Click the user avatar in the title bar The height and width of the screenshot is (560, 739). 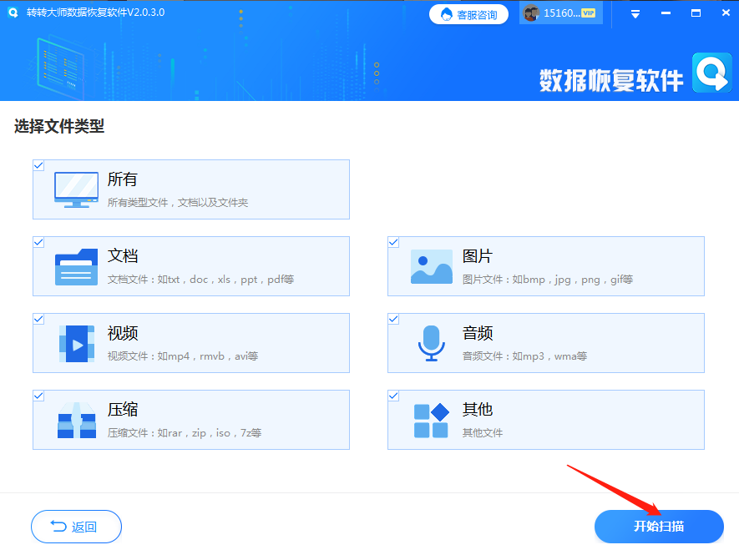coord(530,13)
